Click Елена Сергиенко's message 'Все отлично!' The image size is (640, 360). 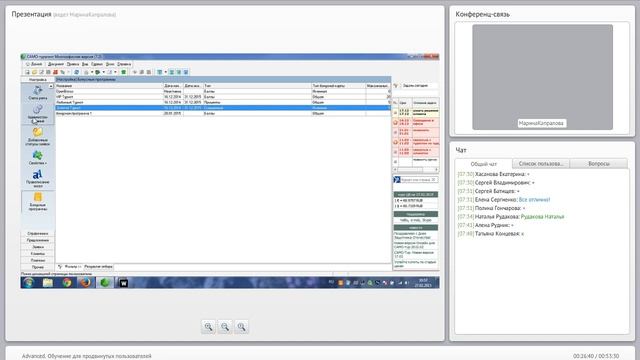click(534, 200)
